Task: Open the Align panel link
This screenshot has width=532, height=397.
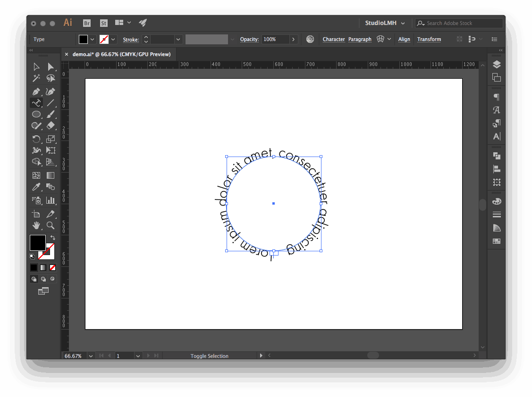Action: (404, 39)
